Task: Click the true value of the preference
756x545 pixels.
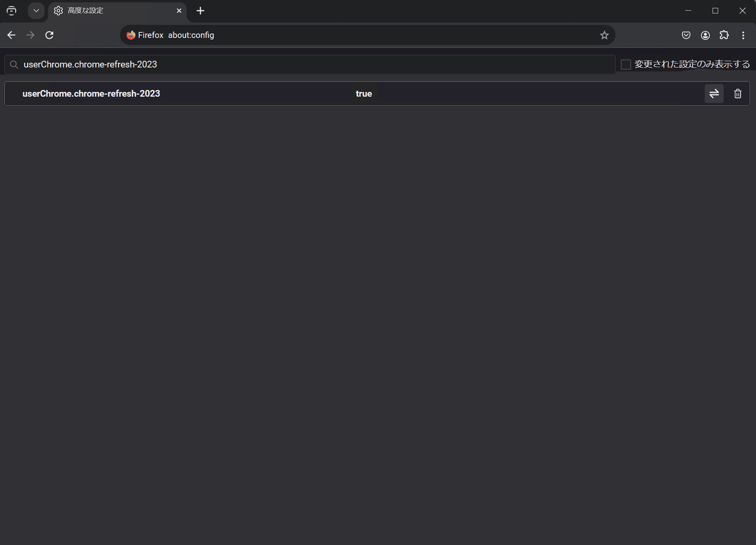Action: 364,94
